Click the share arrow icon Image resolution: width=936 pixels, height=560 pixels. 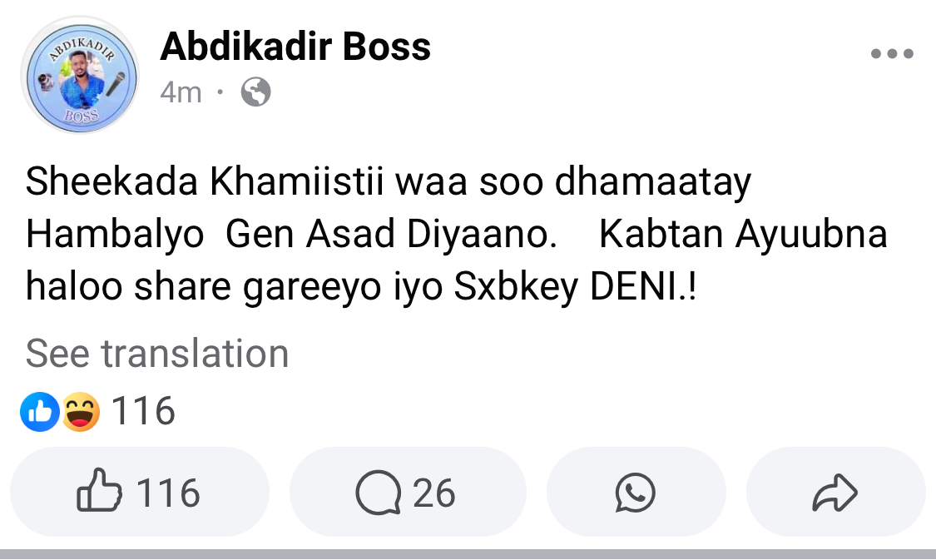[x=834, y=493]
